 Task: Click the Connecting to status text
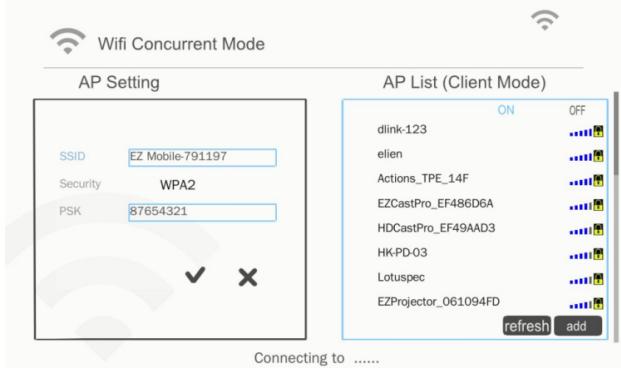click(316, 358)
